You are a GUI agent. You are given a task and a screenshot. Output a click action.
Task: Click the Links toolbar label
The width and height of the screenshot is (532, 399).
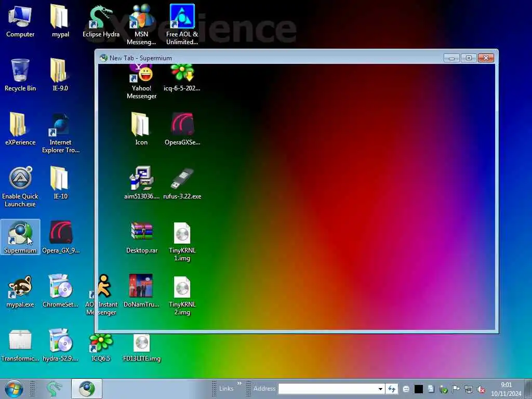tap(227, 389)
